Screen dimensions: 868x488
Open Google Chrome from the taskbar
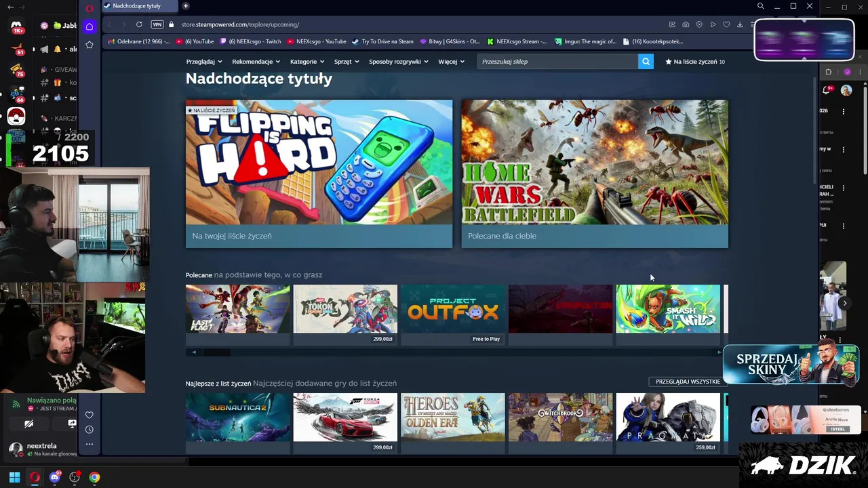pos(94,477)
